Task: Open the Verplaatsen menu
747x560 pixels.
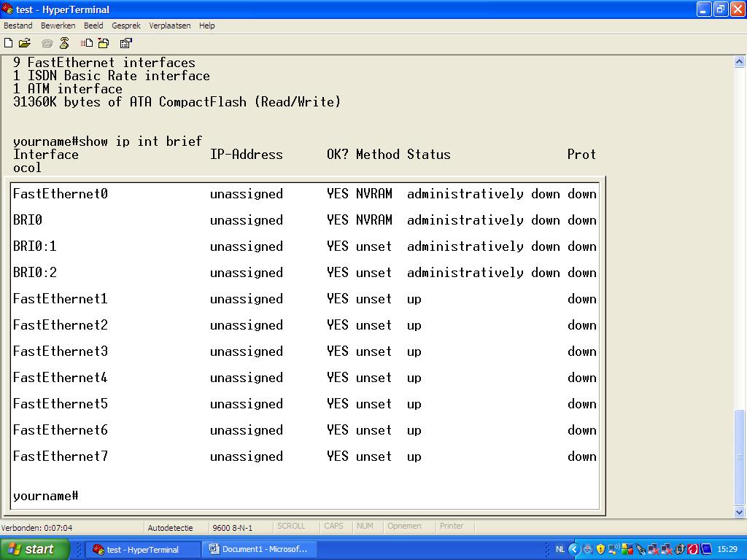Action: (170, 26)
